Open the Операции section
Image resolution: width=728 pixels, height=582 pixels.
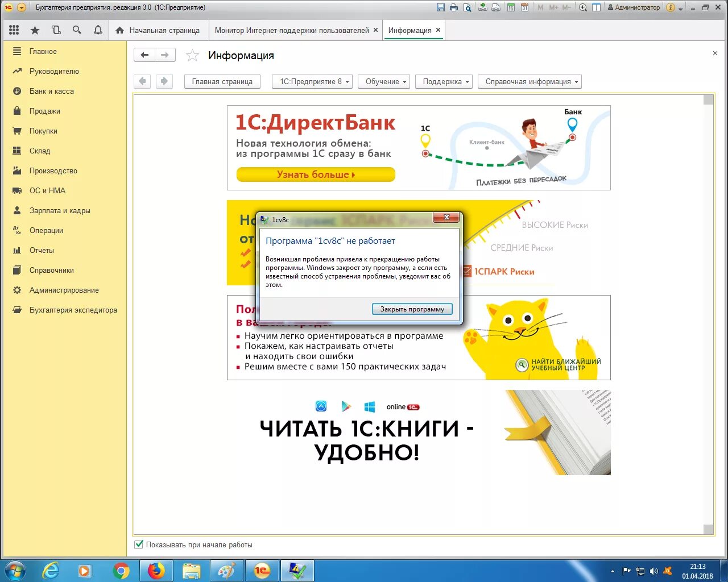pyautogui.click(x=46, y=230)
